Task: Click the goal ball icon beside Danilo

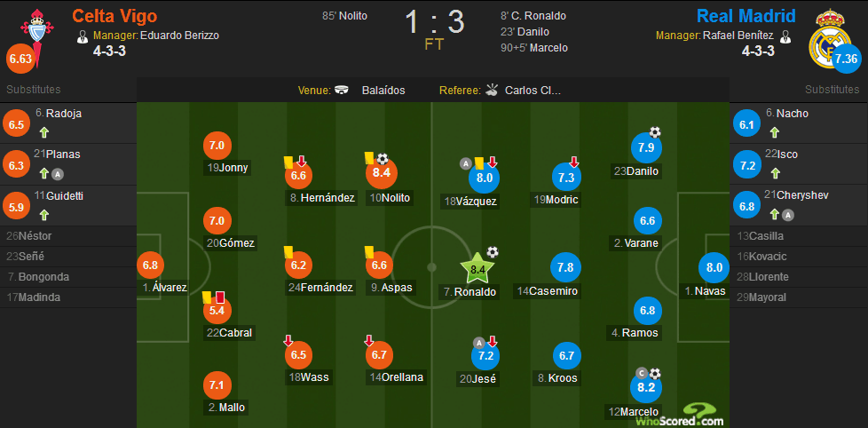Action: point(655,131)
